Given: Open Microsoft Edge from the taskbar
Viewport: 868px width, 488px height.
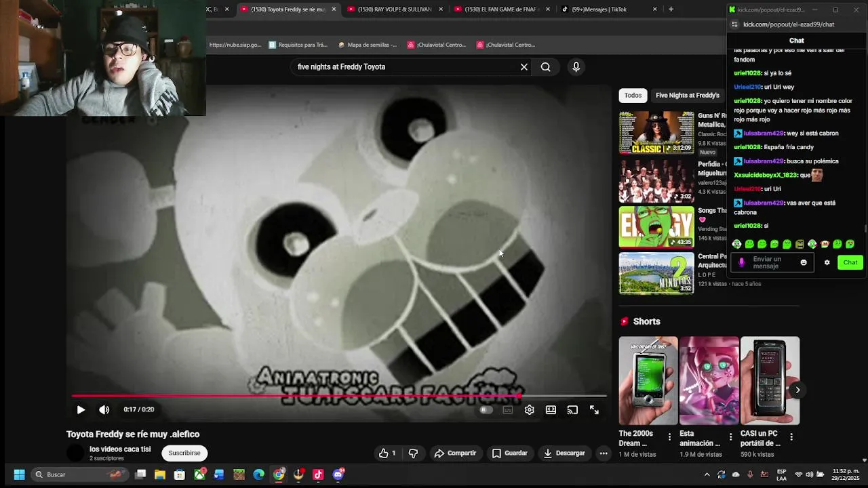Looking at the screenshot, I should click(259, 474).
